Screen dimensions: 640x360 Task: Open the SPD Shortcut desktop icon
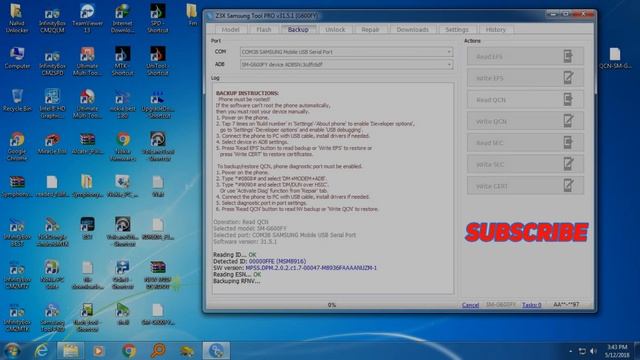click(x=158, y=18)
